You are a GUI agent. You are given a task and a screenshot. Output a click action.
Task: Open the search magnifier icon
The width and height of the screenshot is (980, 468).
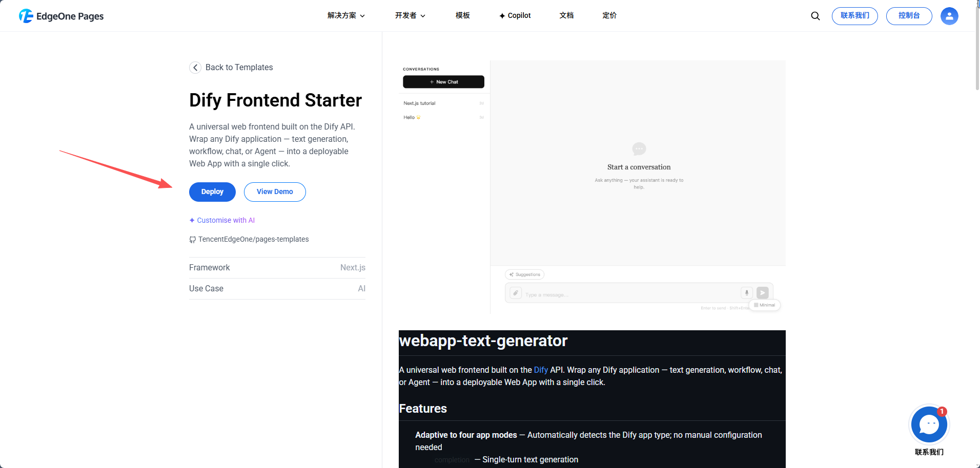point(815,16)
